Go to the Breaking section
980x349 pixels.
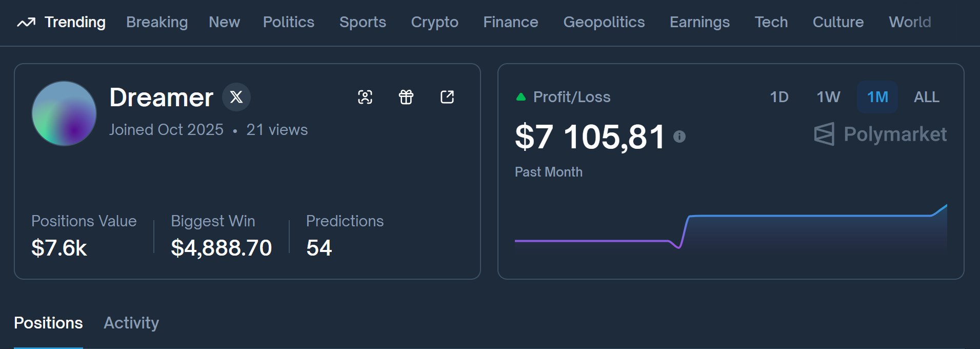157,22
